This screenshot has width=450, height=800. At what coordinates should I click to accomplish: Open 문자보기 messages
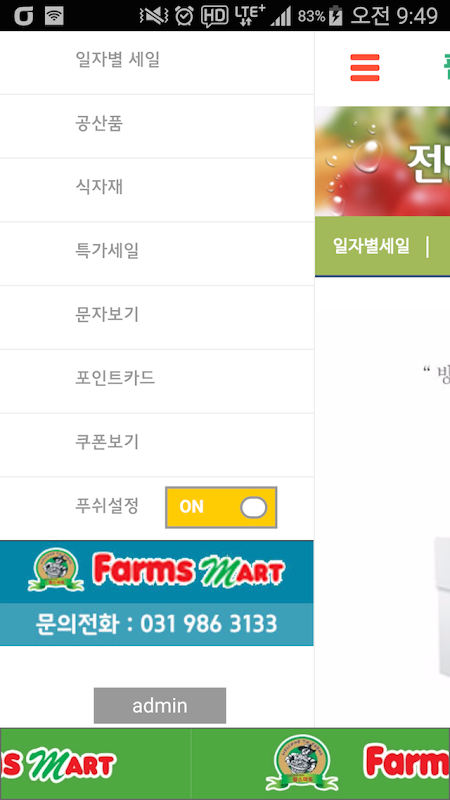(157, 317)
